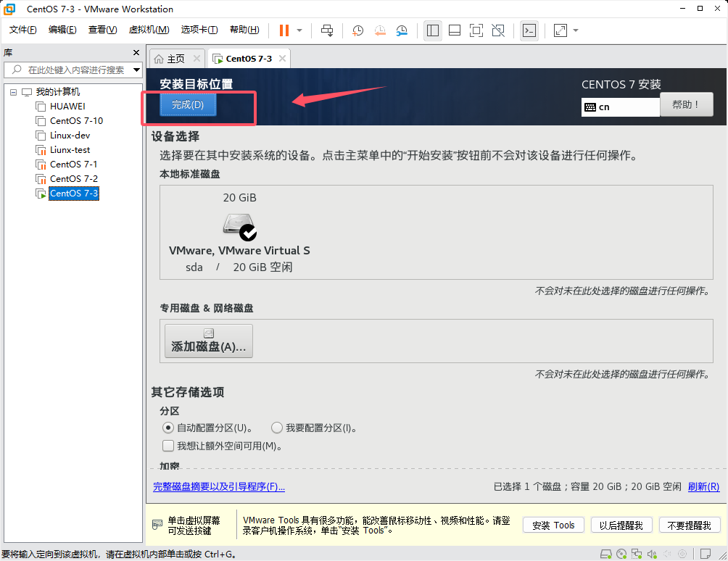Image resolution: width=728 pixels, height=561 pixels.
Task: Focus the library search field
Action: click(x=72, y=70)
